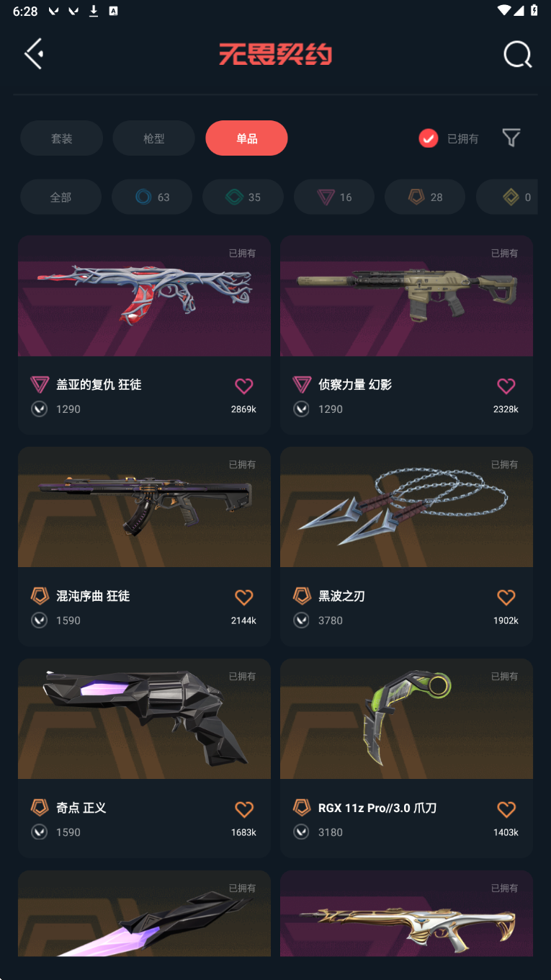Filter by pink triangle tier 16
This screenshot has width=551, height=980.
(334, 197)
